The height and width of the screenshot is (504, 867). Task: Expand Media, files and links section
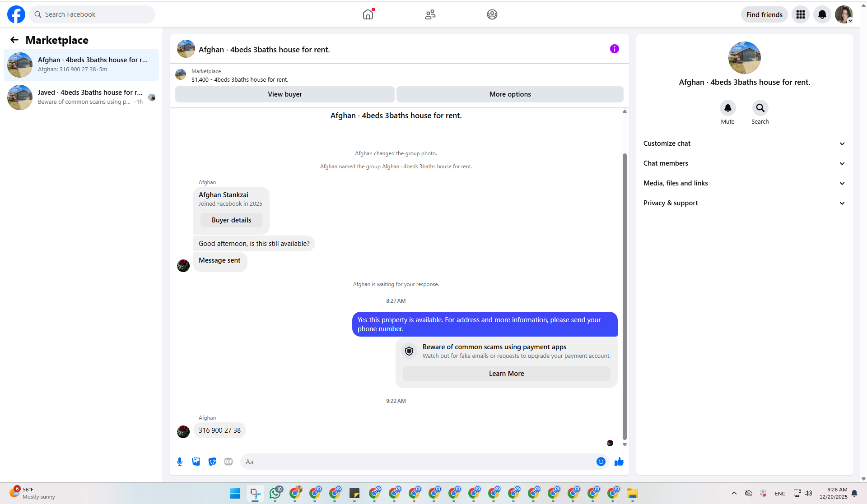coord(745,183)
